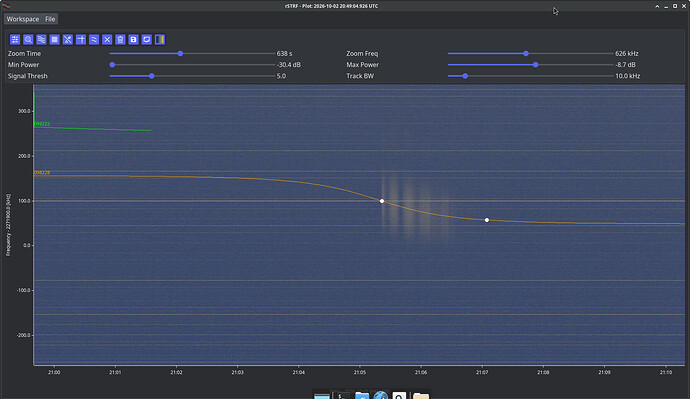Click the sliders settings icon in toolbar
Image resolution: width=690 pixels, height=399 pixels.
coord(15,40)
